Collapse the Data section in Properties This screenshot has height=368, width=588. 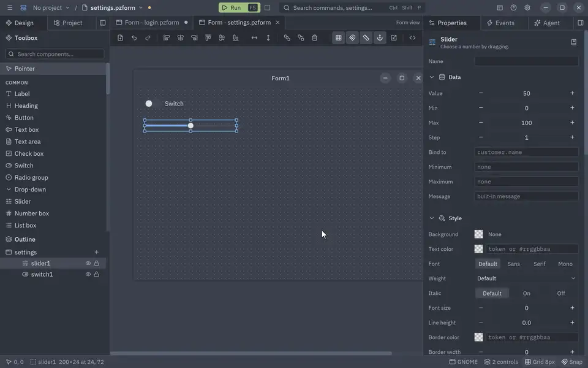[432, 77]
